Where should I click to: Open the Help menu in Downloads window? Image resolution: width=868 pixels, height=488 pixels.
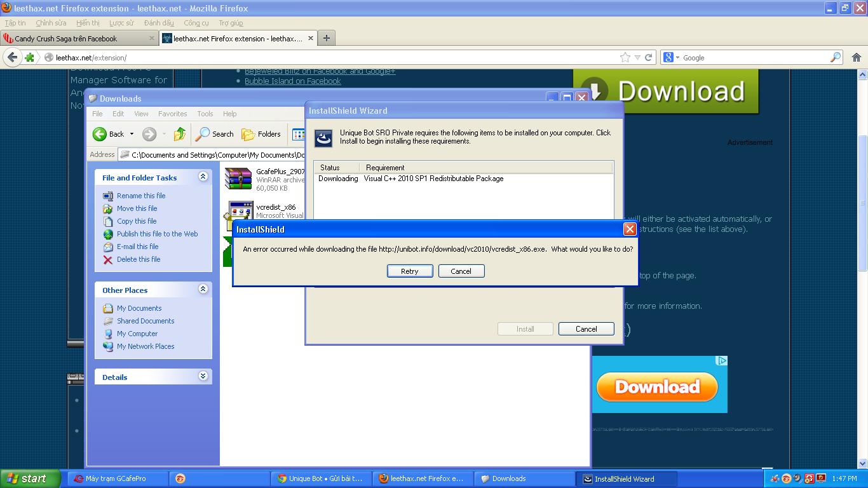point(230,114)
